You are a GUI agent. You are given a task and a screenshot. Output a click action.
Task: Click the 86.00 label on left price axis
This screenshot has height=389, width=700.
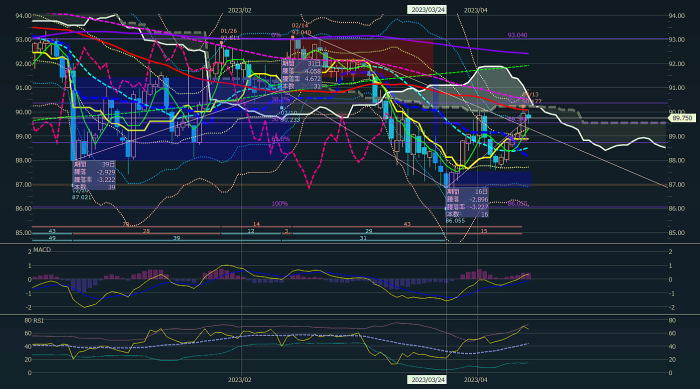[23, 209]
